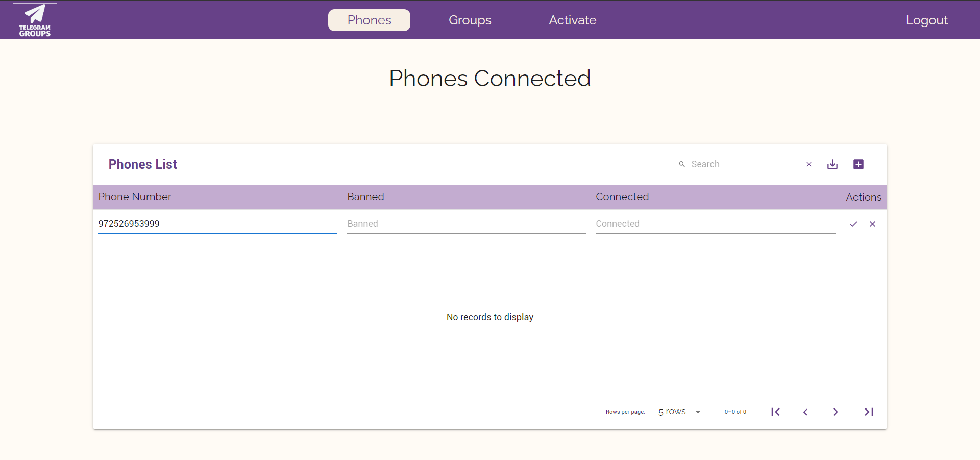
Task: Switch to the Groups tab
Action: [470, 20]
